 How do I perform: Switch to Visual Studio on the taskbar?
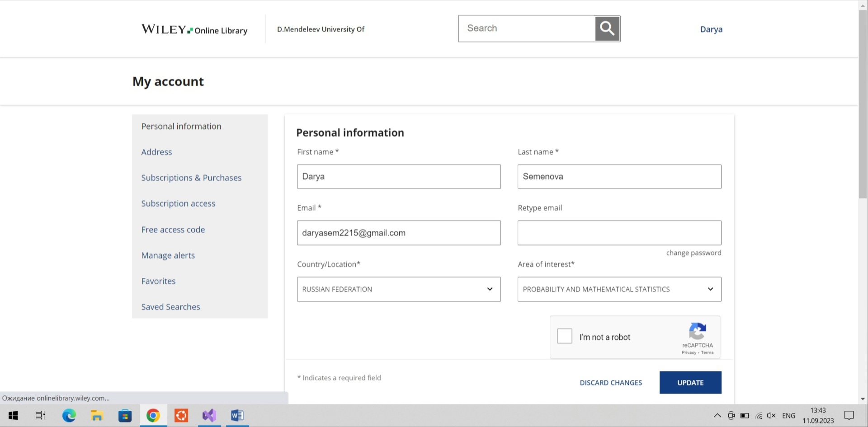[x=209, y=415]
